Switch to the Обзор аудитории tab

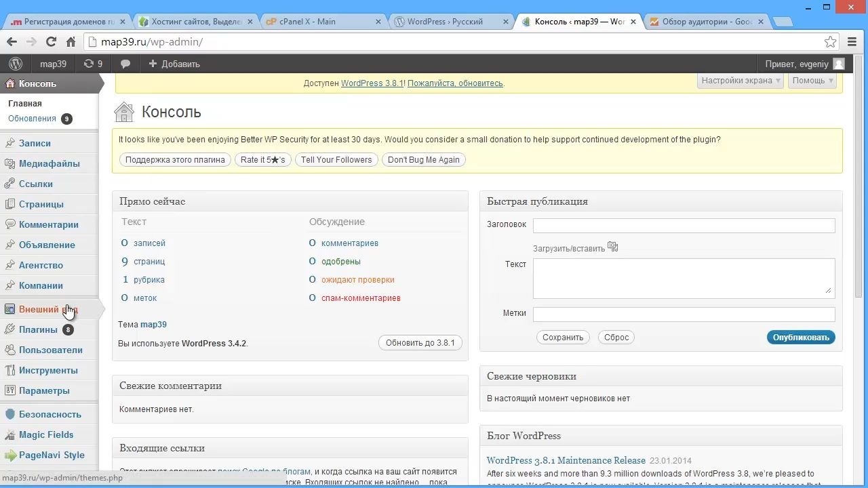(x=707, y=22)
